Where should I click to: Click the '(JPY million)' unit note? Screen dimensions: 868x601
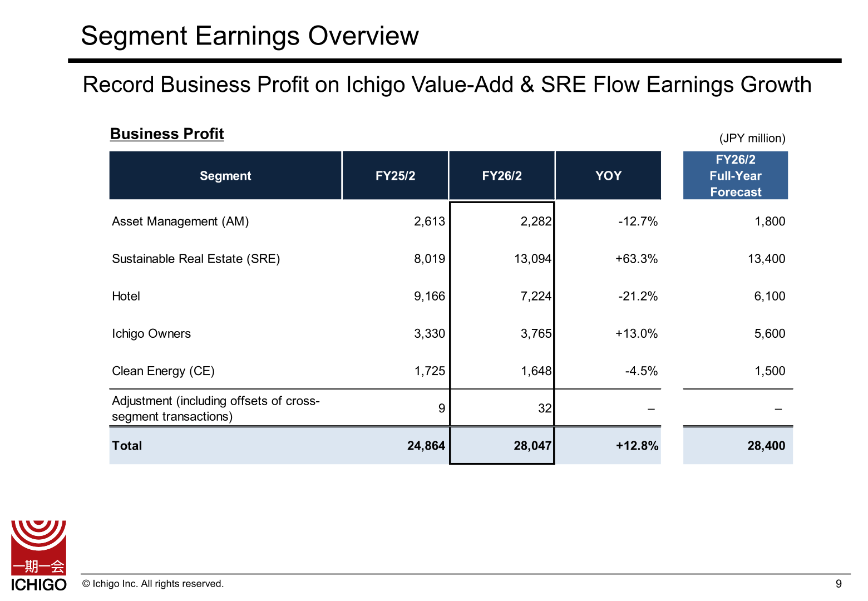click(752, 138)
